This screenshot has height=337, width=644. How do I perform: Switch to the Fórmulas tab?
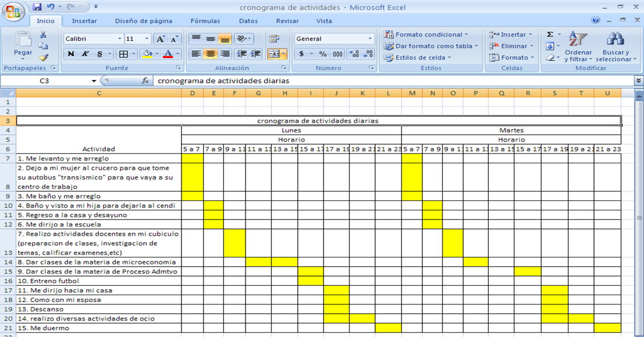tap(205, 21)
